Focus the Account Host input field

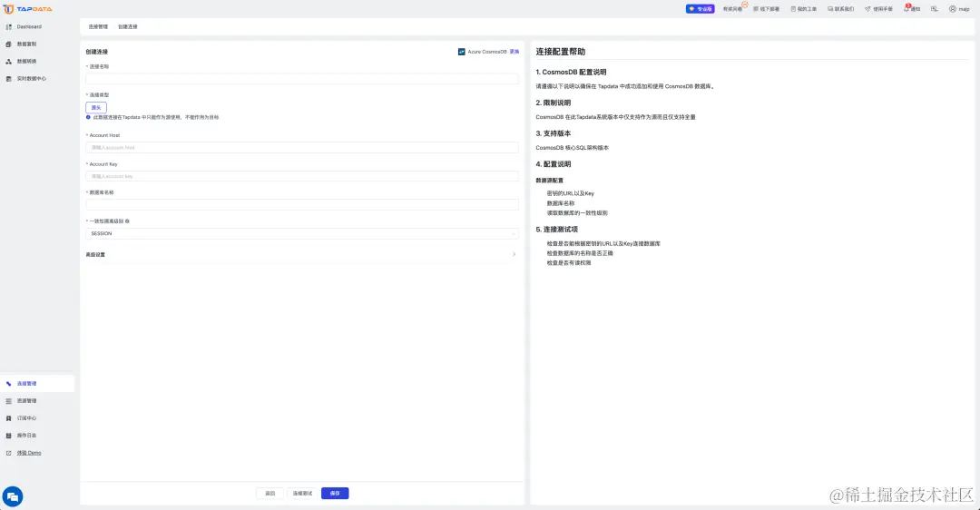(302, 148)
